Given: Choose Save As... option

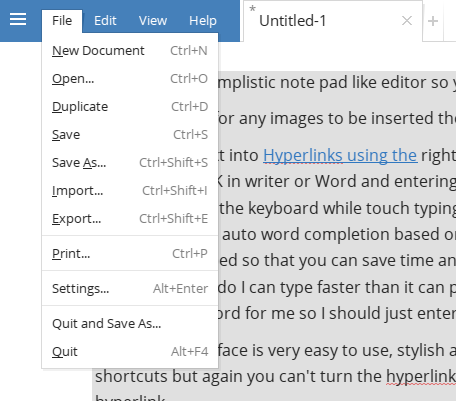Looking at the screenshot, I should click(x=130, y=163).
